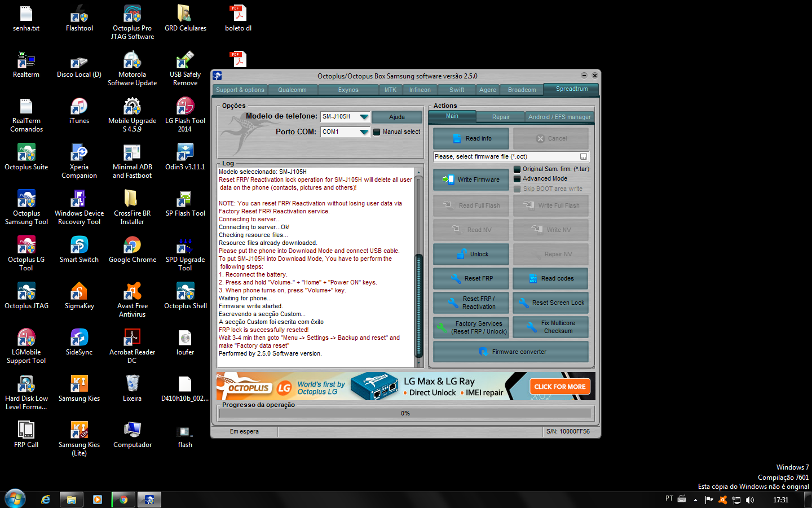Screen dimensions: 812x508
Task: Open the Lixeira recycle bin
Action: pos(132,388)
